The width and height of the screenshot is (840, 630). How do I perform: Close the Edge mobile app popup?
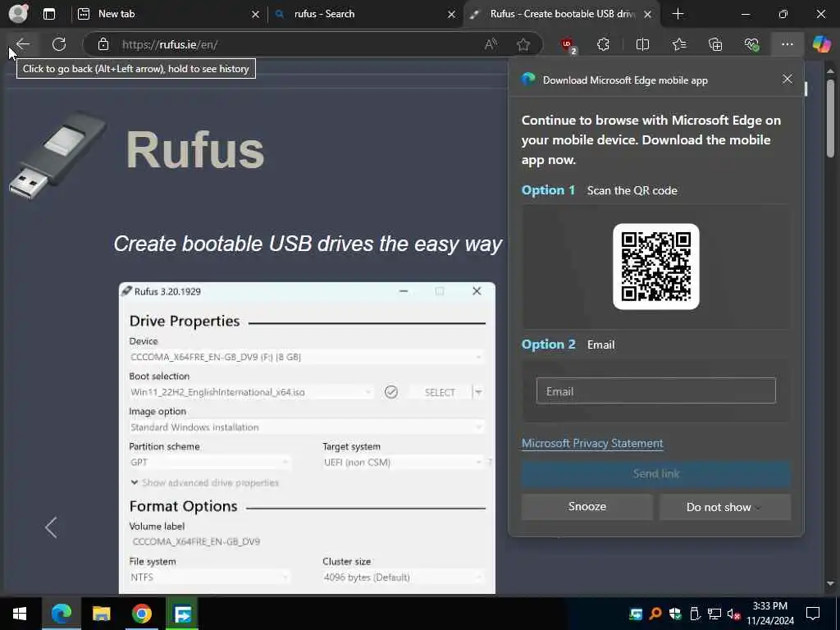pos(787,80)
